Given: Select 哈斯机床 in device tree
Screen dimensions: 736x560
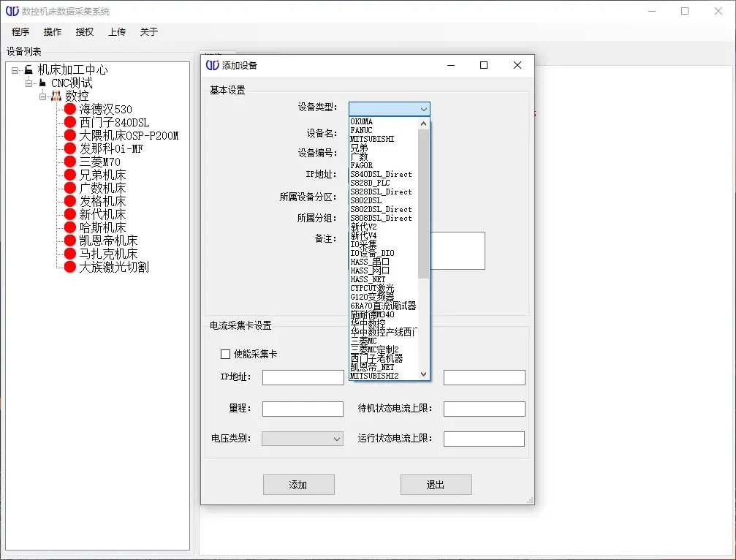Looking at the screenshot, I should tap(103, 227).
